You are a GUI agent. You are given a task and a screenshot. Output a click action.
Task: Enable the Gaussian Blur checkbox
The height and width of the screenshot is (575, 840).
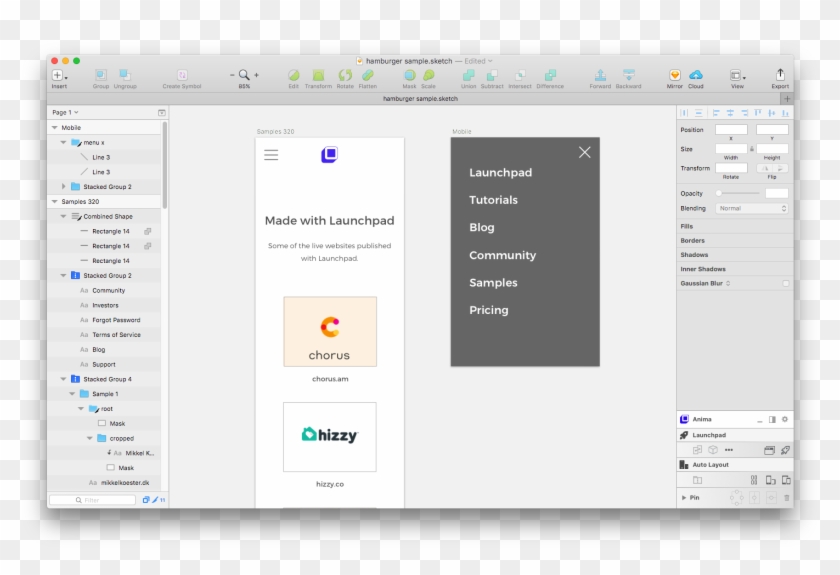[785, 283]
